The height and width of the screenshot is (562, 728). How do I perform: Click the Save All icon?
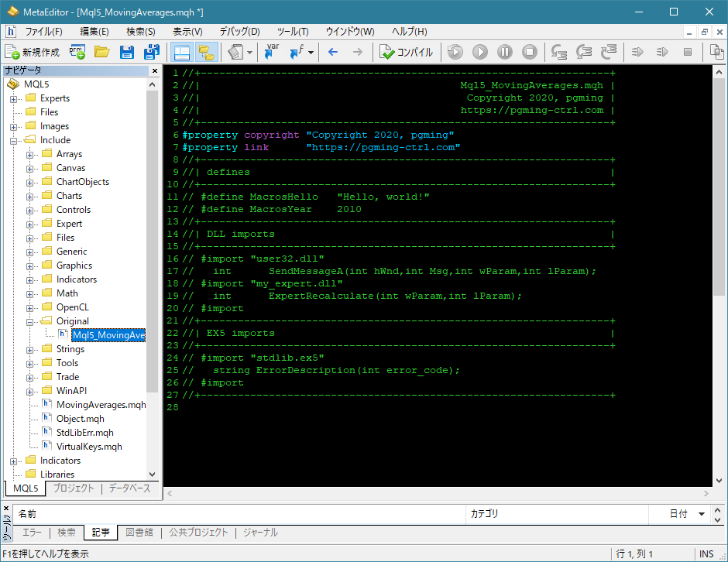click(152, 52)
